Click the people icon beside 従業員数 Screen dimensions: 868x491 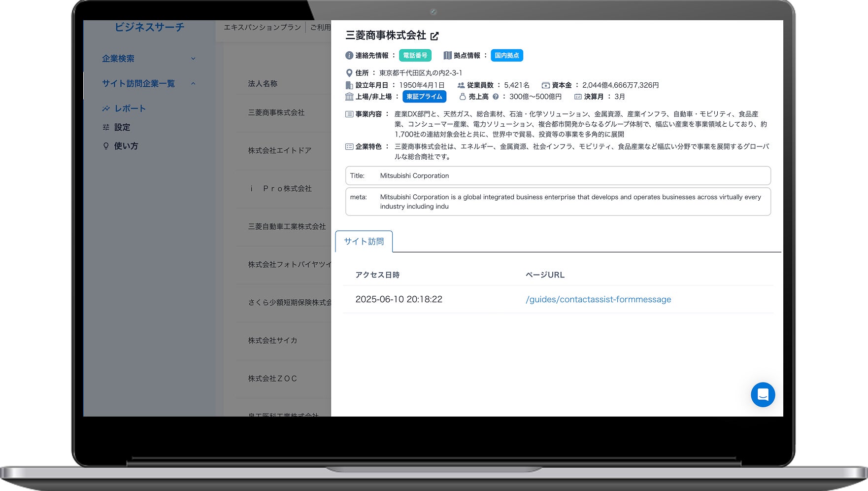pos(461,85)
